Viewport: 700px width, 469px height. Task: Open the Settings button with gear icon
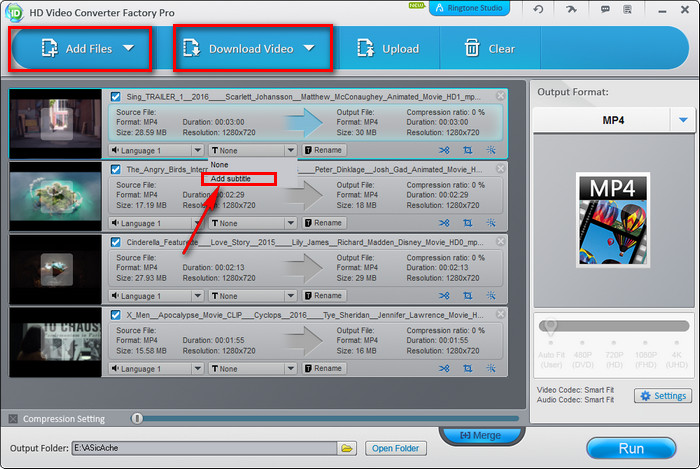(x=663, y=396)
